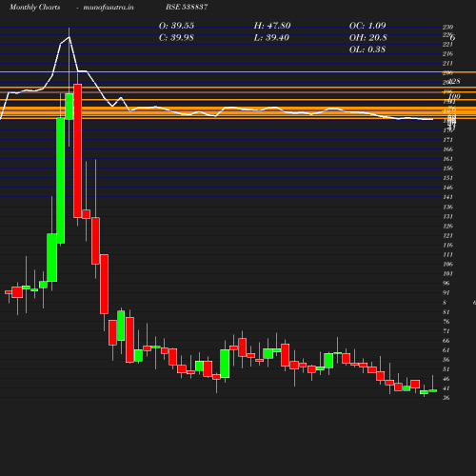Viewport: 476px width, 476px height.
Task: Click the peak of the white indicator line
Action: [69, 37]
